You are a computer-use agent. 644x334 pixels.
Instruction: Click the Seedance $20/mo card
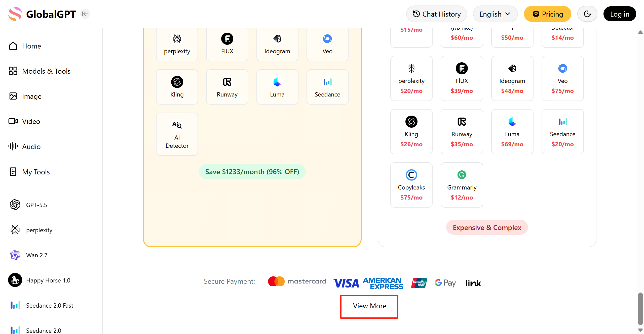pyautogui.click(x=562, y=132)
